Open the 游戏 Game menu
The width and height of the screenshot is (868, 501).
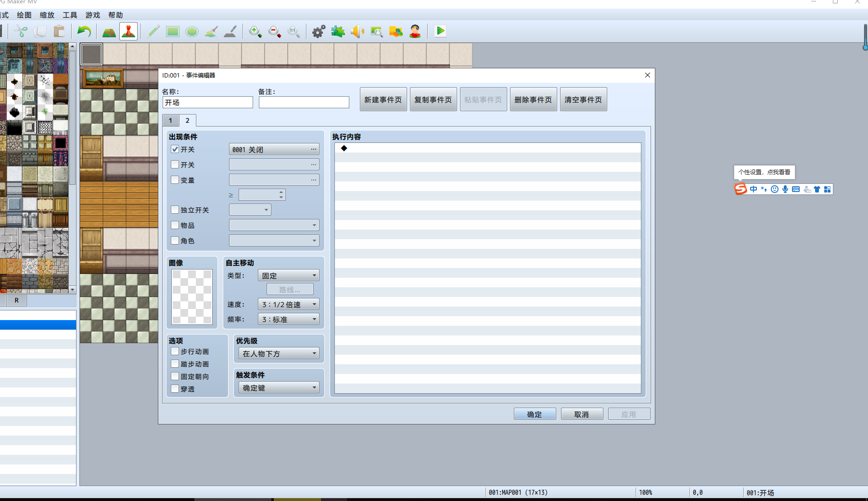93,15
